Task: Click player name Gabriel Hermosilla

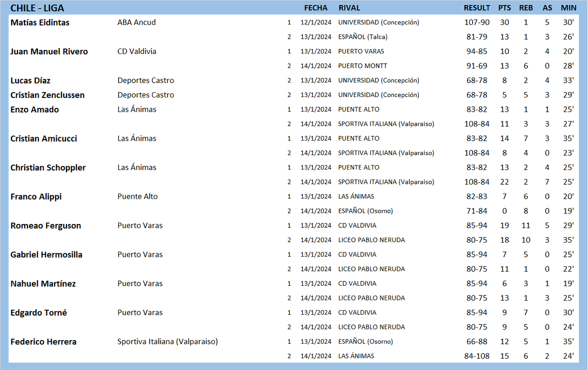Action: [46, 255]
